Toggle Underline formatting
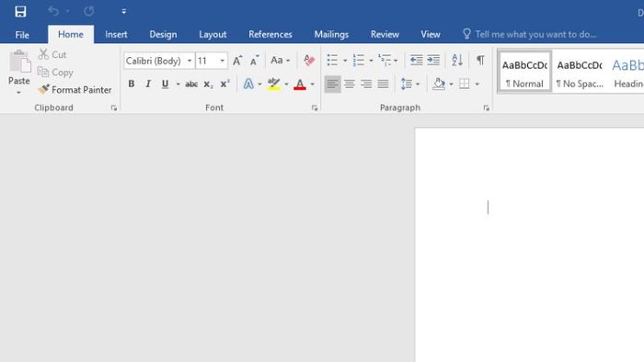Viewport: 644px width, 362px height. click(165, 84)
